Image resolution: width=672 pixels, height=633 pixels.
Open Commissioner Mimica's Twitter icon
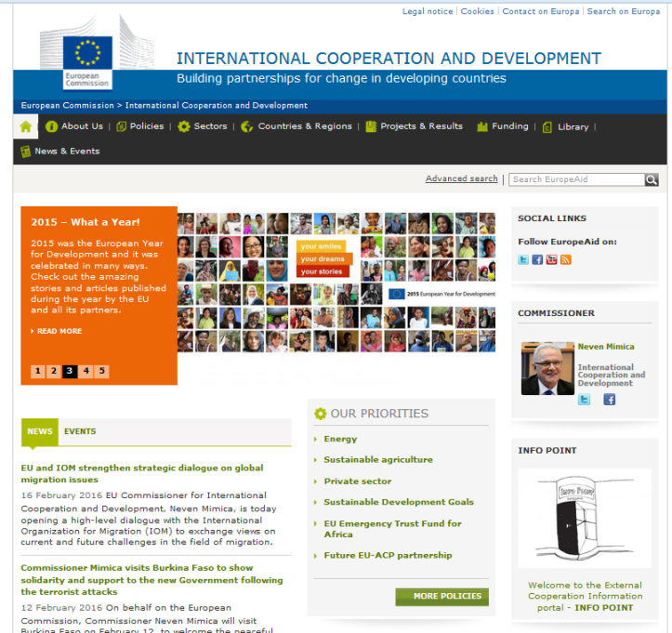585,400
